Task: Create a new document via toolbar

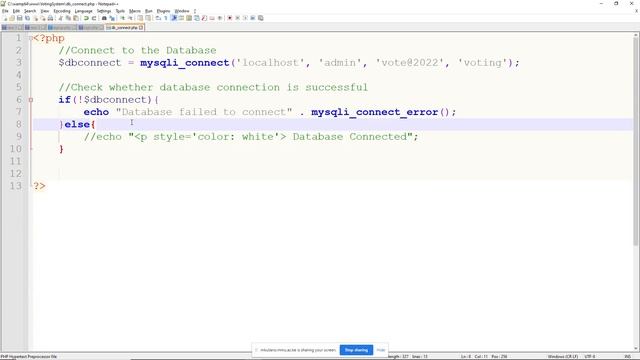Action: coord(5,18)
